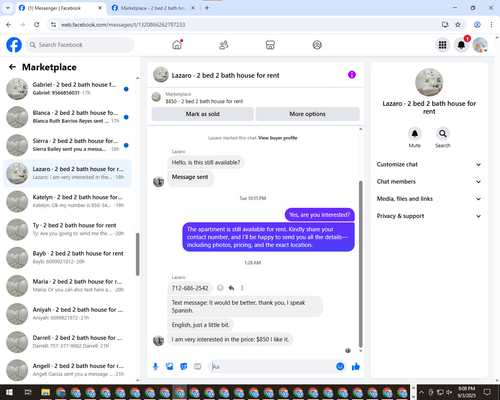Open View buyer profile link
Image resolution: width=500 pixels, height=400 pixels.
point(278,138)
